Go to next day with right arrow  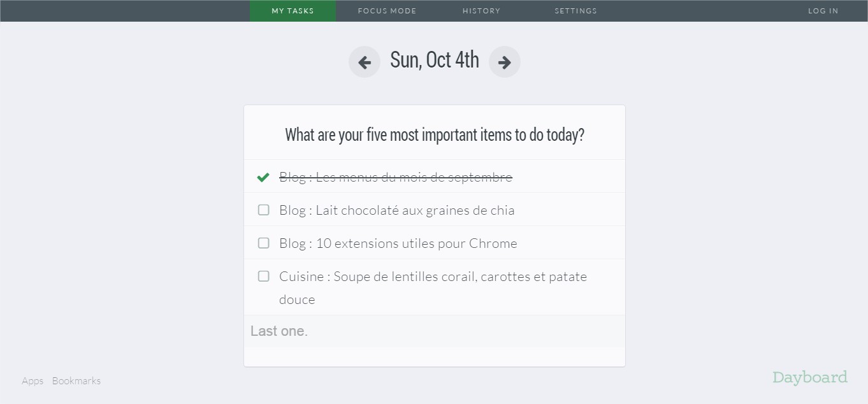coord(504,62)
